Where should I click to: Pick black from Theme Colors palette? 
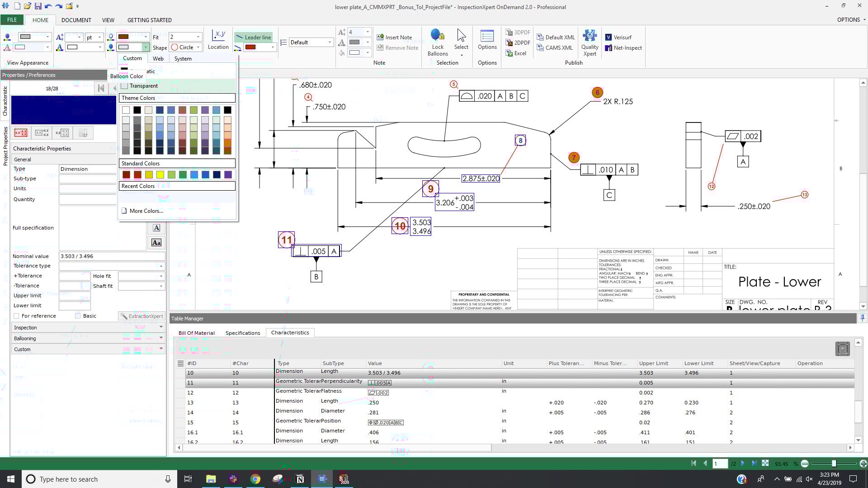137,109
